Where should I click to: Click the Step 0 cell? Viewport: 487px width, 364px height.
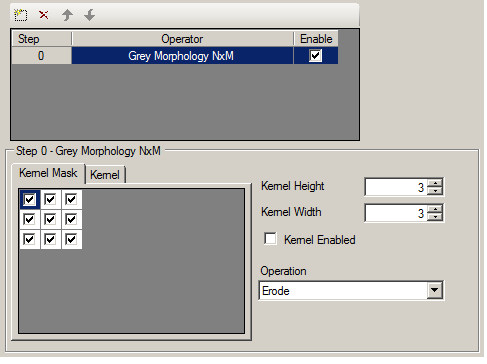pyautogui.click(x=41, y=56)
